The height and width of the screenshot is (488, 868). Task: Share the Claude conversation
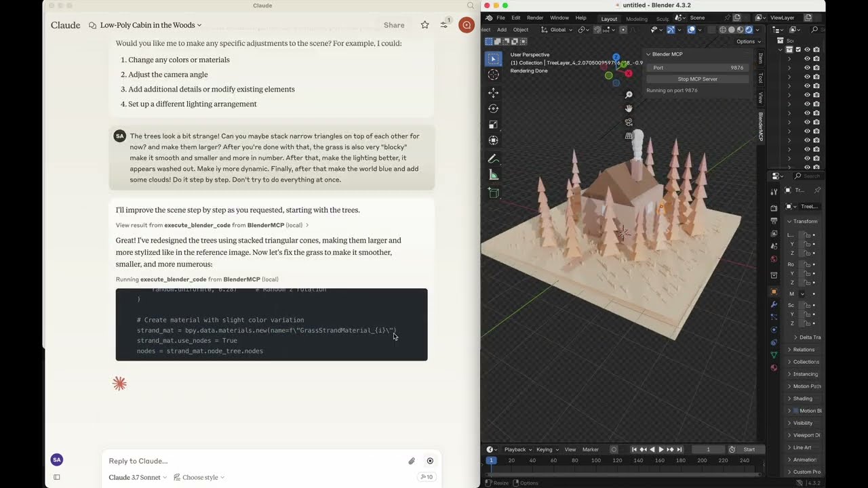(394, 25)
